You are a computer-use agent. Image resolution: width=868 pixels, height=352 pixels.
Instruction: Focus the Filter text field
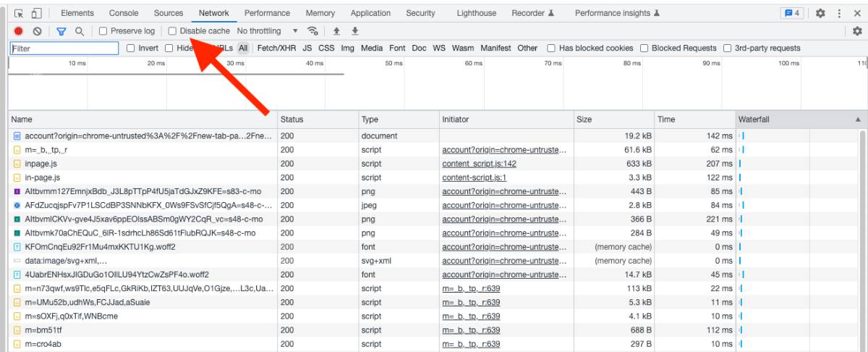(64, 49)
